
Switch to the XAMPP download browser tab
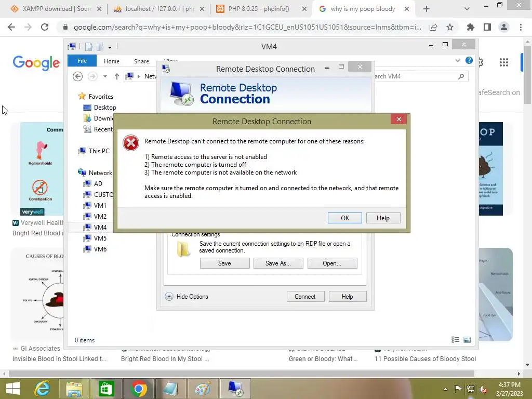[56, 9]
